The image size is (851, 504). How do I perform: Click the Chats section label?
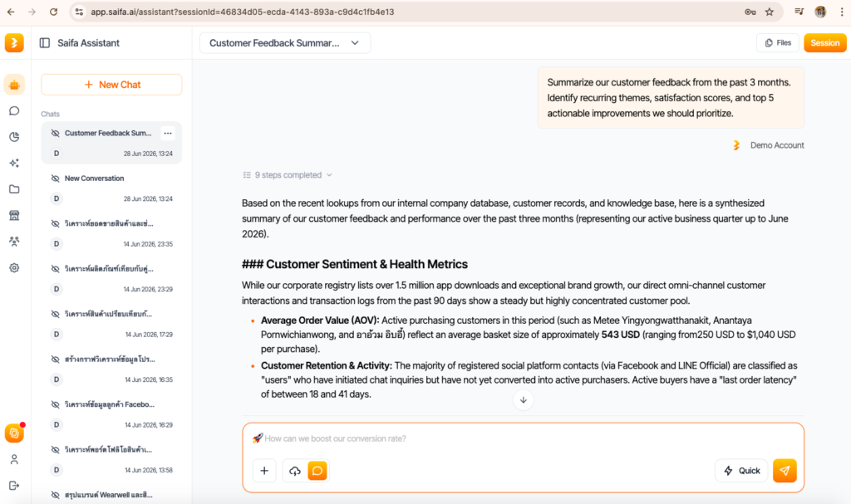50,114
